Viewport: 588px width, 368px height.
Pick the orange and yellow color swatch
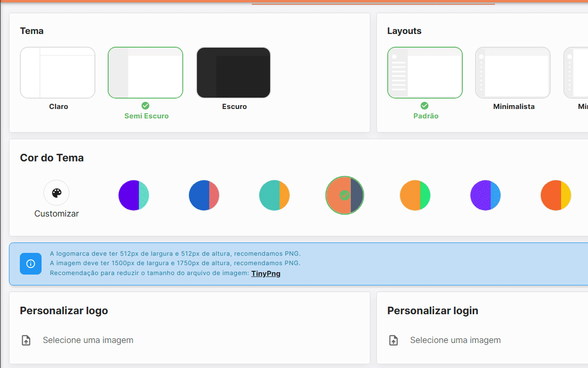(556, 195)
